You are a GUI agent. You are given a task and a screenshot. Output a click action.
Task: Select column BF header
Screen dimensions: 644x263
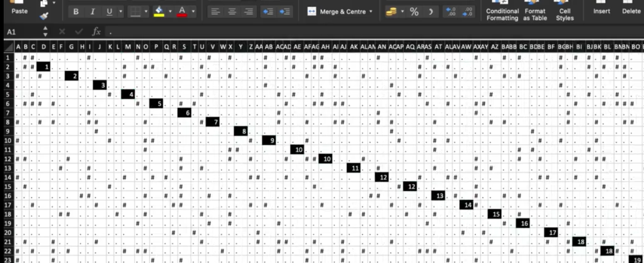(551, 47)
